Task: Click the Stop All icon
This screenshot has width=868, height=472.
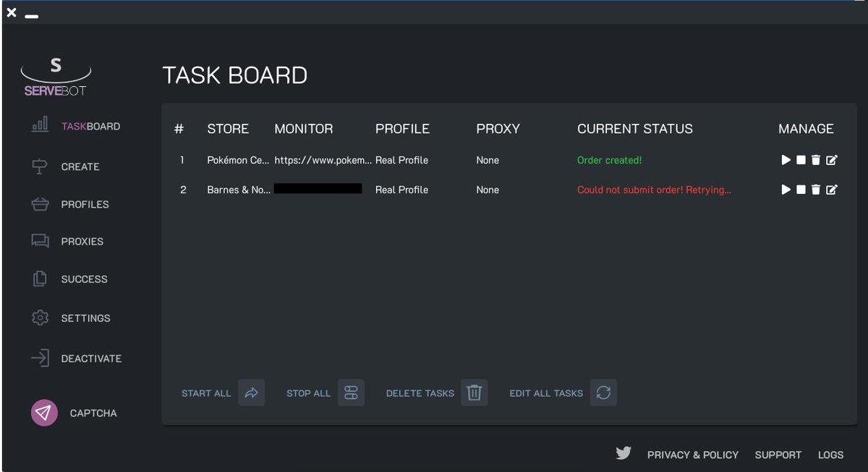Action: pos(352,393)
